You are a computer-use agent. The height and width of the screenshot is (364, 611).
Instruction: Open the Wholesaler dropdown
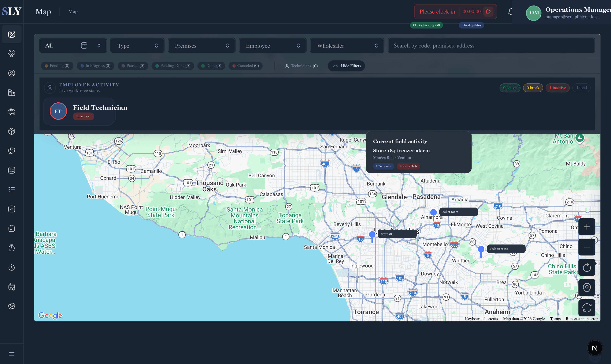[347, 45]
